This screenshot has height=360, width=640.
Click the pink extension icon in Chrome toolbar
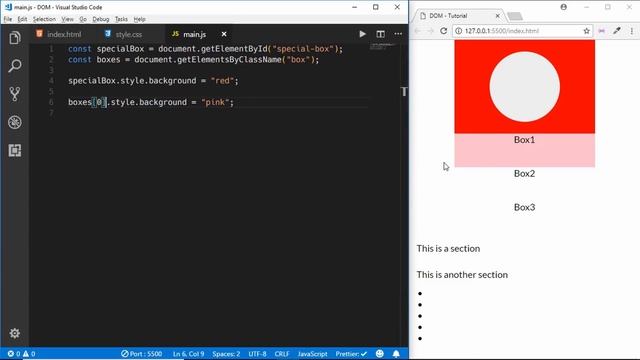(x=601, y=31)
